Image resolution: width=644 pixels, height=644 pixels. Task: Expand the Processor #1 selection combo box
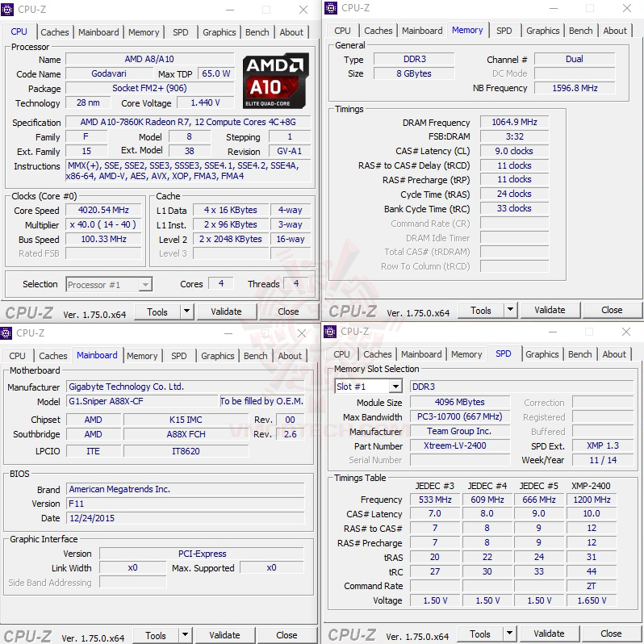tap(145, 285)
